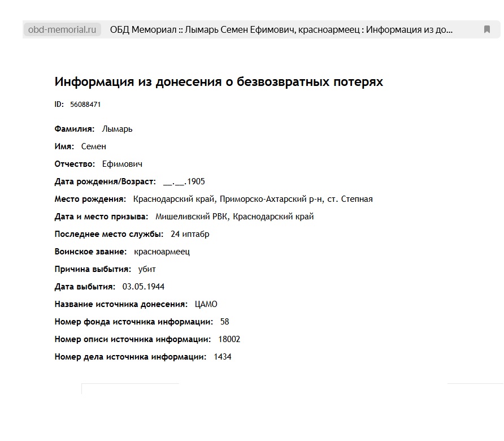
Task: Click the surname value Лымарь
Action: pyautogui.click(x=117, y=129)
